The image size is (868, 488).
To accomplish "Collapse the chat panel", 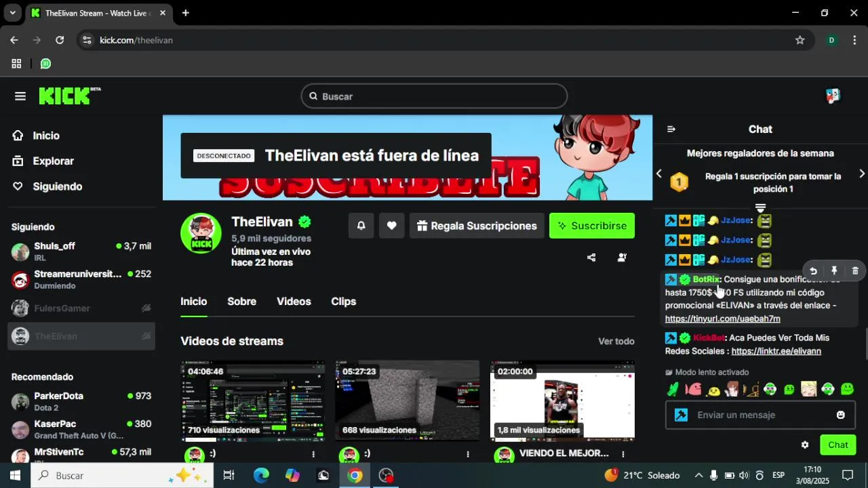I will click(x=671, y=129).
